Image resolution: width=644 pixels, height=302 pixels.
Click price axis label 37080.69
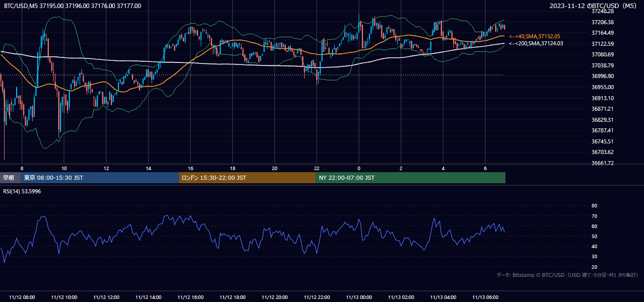pyautogui.click(x=602, y=54)
